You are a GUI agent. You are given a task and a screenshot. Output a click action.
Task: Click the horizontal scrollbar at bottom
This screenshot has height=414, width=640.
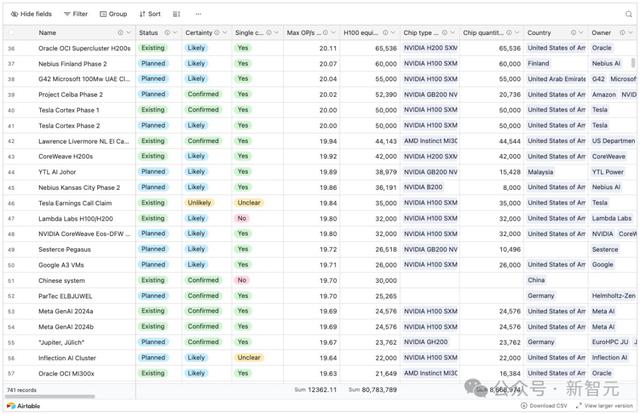50,396
